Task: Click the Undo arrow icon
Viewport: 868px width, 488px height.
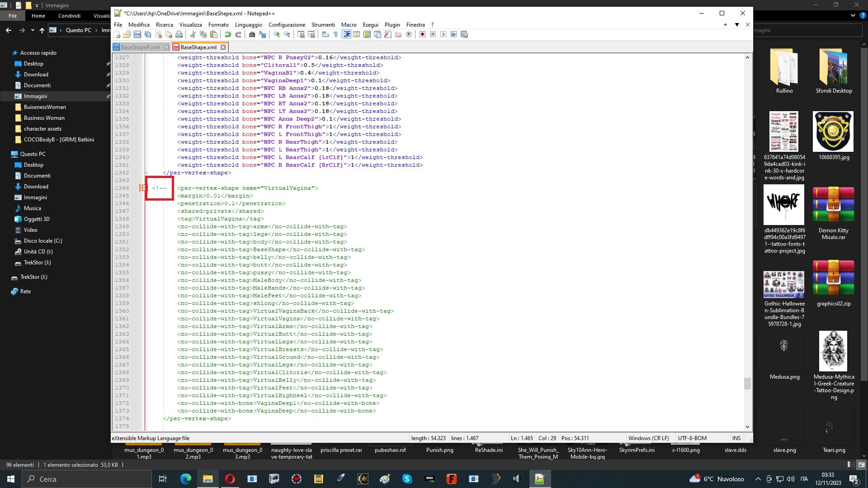Action: click(x=228, y=34)
